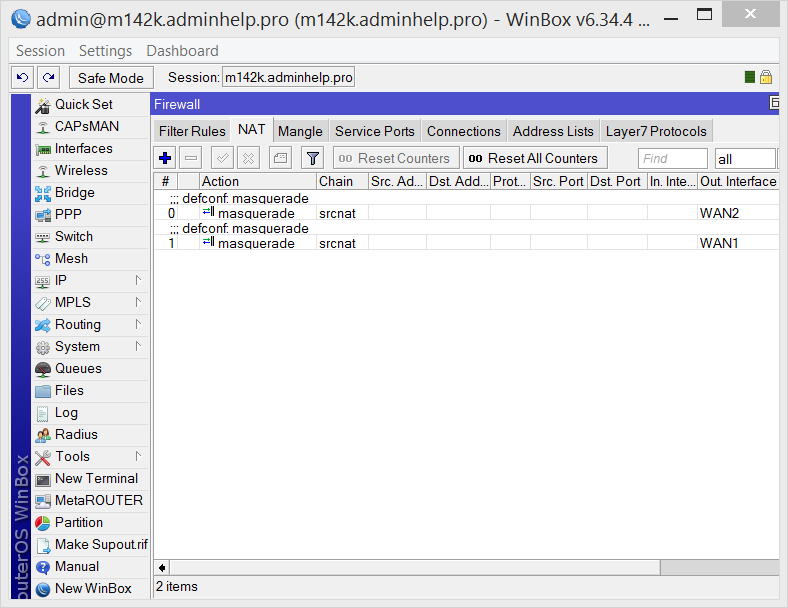Image resolution: width=788 pixels, height=608 pixels.
Task: Open PPP menu
Action: (91, 215)
